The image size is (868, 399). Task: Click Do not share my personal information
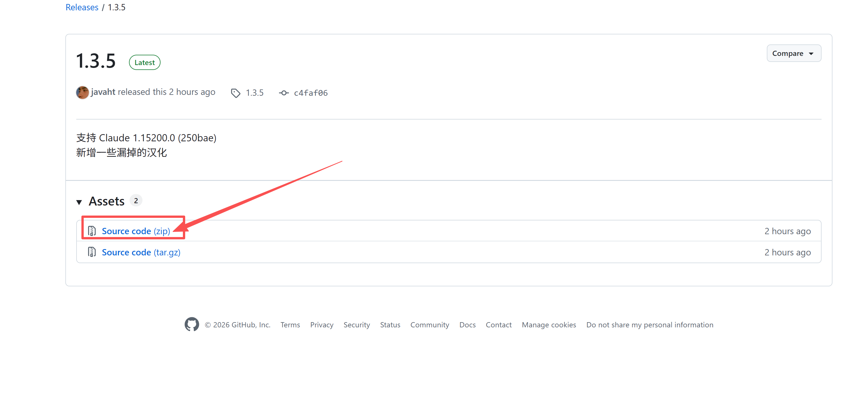(650, 325)
